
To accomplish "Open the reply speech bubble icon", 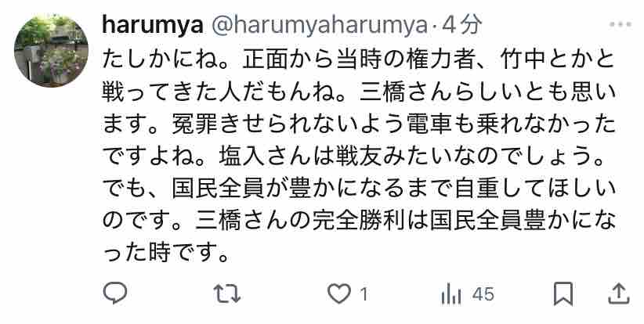I will pyautogui.click(x=114, y=293).
